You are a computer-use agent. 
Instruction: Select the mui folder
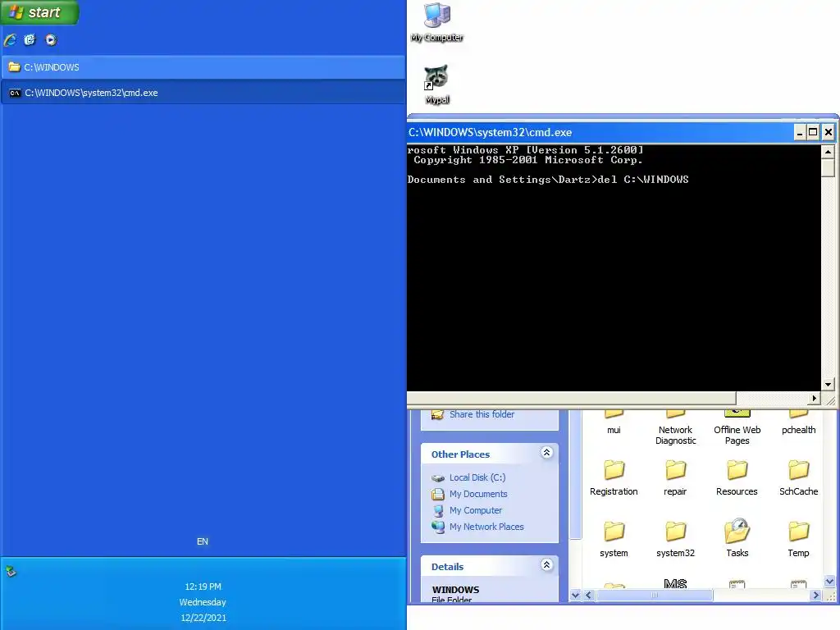(x=614, y=422)
